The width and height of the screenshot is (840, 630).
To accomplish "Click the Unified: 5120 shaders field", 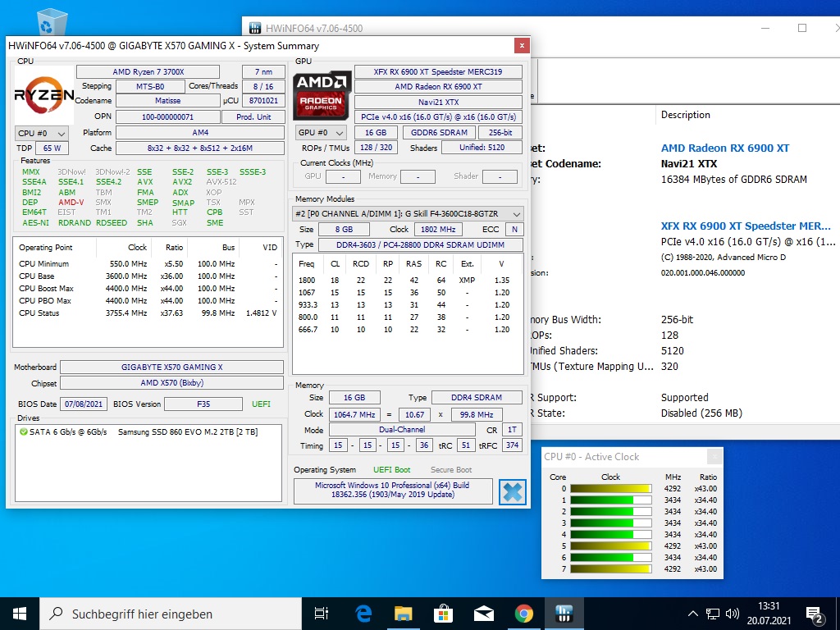I will [482, 148].
